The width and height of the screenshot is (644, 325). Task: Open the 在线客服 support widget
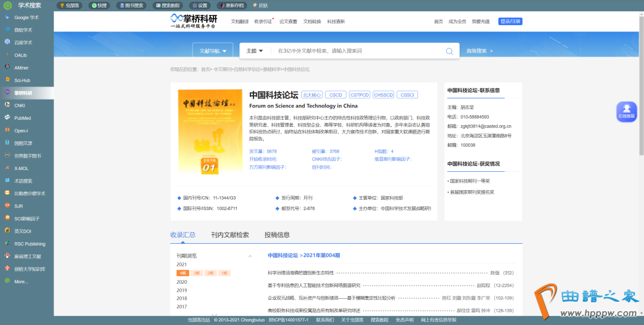pos(627,111)
